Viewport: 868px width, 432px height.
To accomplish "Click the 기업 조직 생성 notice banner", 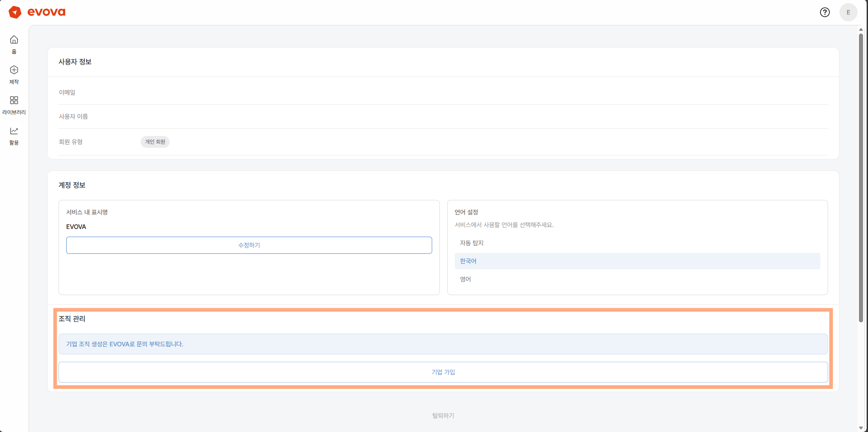I will tap(443, 344).
